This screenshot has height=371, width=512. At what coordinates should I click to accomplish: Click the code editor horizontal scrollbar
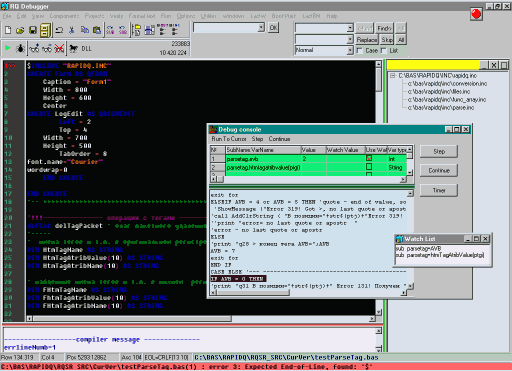tap(201, 318)
